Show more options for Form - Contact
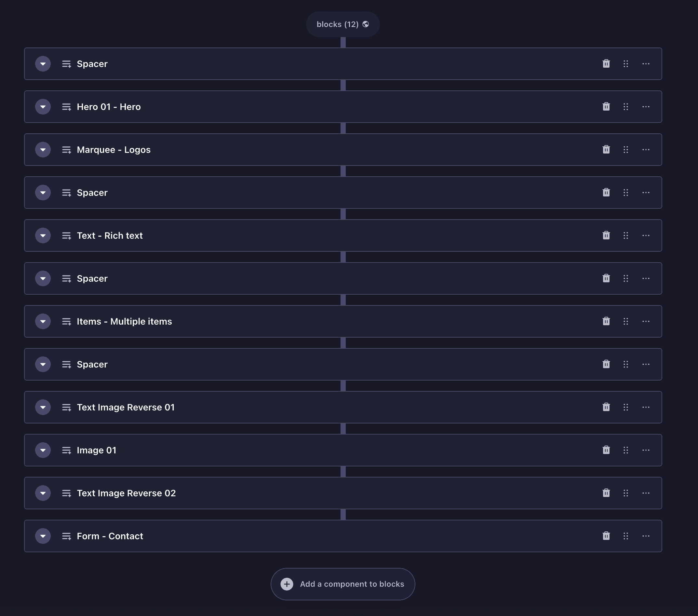Image resolution: width=698 pixels, height=616 pixels. pos(646,536)
